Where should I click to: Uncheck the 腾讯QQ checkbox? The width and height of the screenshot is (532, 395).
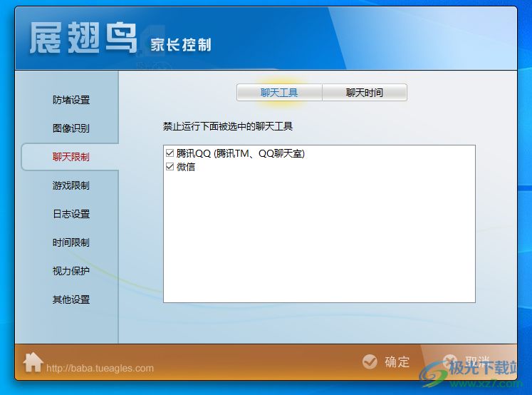point(170,153)
